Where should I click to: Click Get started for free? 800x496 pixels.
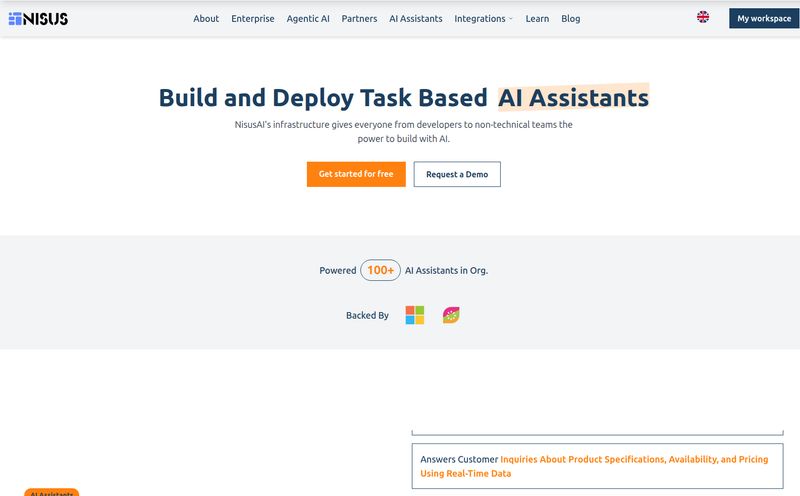(x=356, y=174)
